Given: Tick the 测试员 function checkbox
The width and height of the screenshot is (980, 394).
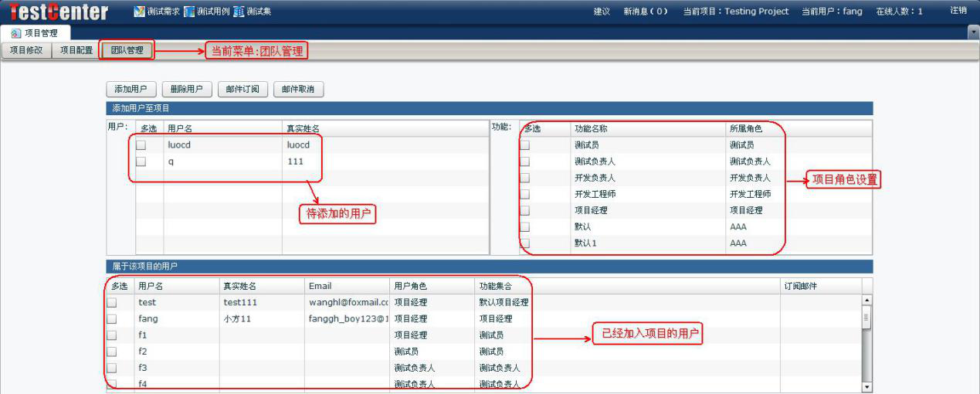Looking at the screenshot, I should (525, 144).
